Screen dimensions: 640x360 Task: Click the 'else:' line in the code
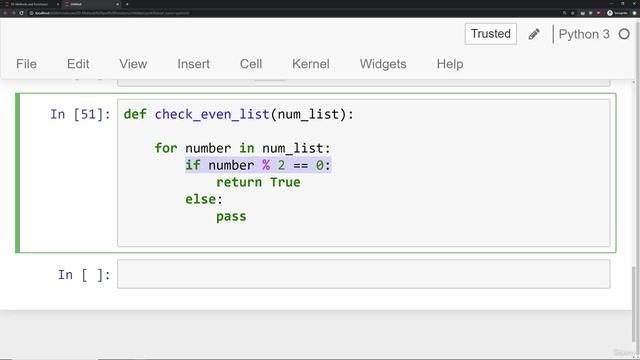(x=204, y=200)
